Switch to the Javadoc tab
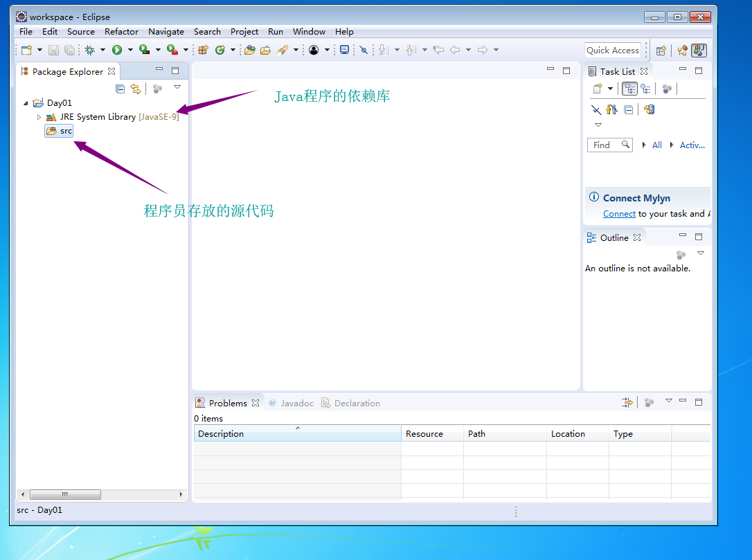Viewport: 752px width, 560px height. pos(291,404)
